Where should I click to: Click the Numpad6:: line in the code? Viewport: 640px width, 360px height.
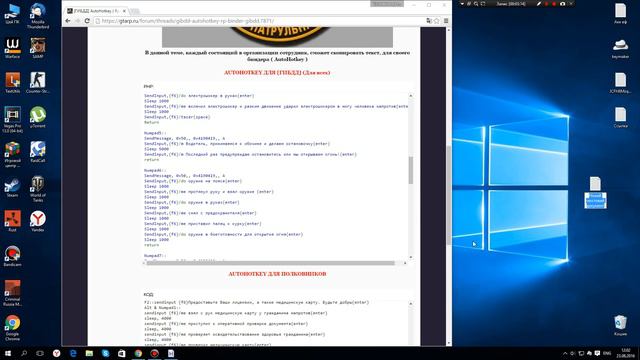pyautogui.click(x=155, y=170)
